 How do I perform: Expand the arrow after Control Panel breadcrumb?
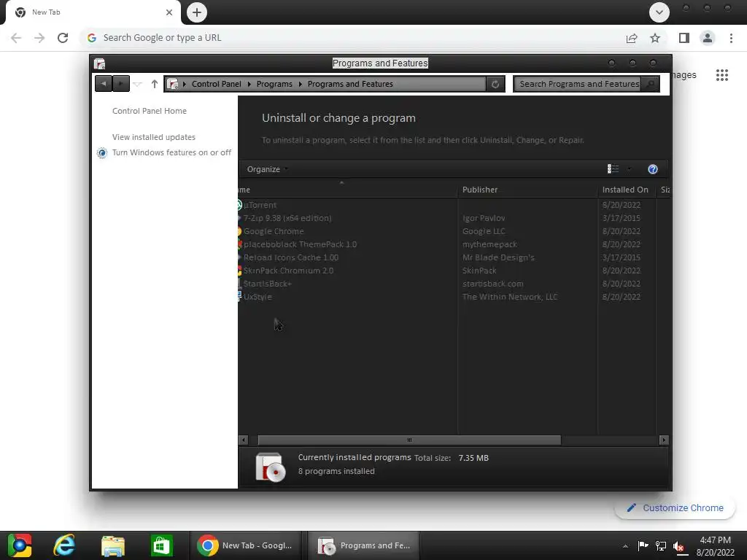pos(249,85)
